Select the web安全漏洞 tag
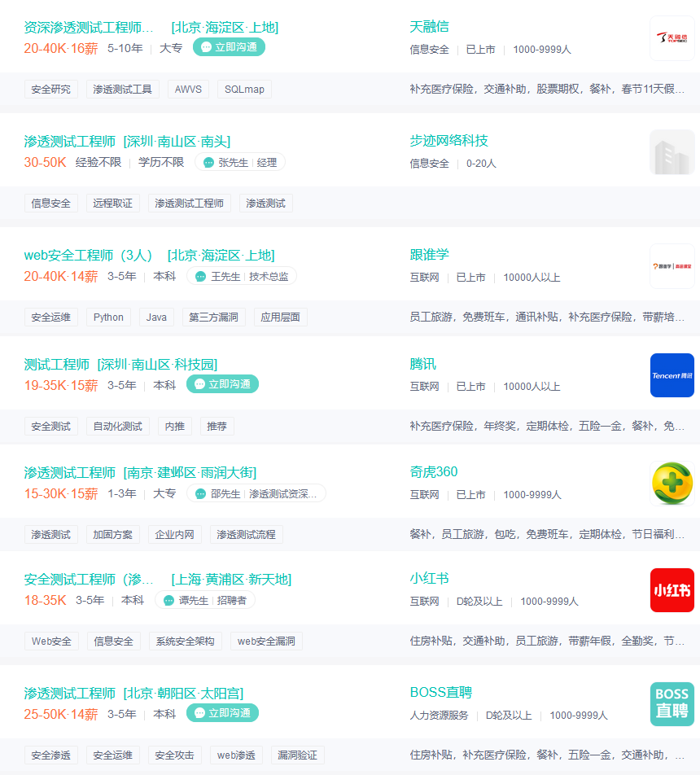Image resolution: width=700 pixels, height=775 pixels. (x=266, y=641)
